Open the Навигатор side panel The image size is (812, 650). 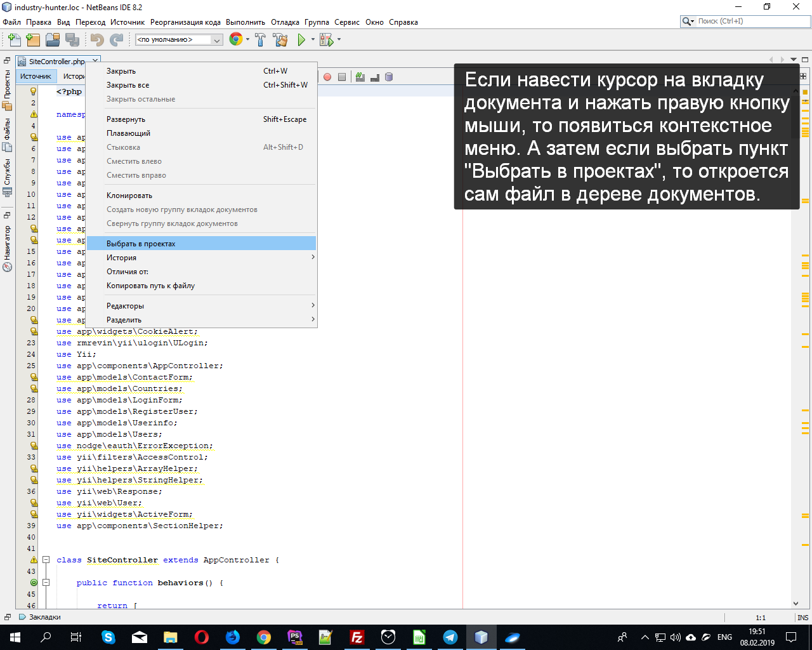point(8,248)
